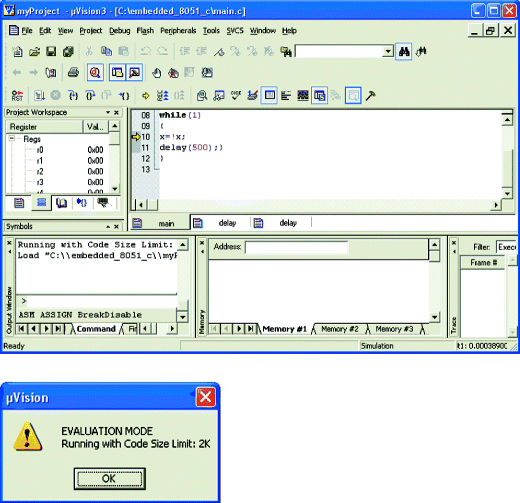Select the first delay file tab
This screenshot has height=503, width=520.
220,223
